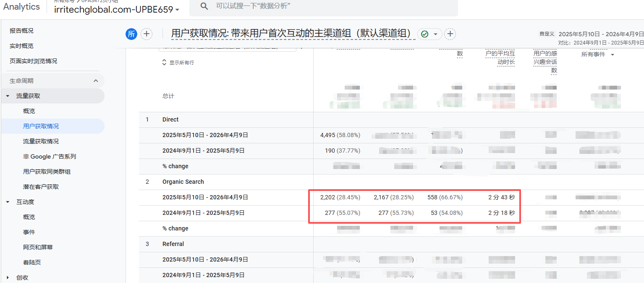644x283 pixels.
Task: Click the blue "所" all-users segment chip
Action: [x=131, y=34]
